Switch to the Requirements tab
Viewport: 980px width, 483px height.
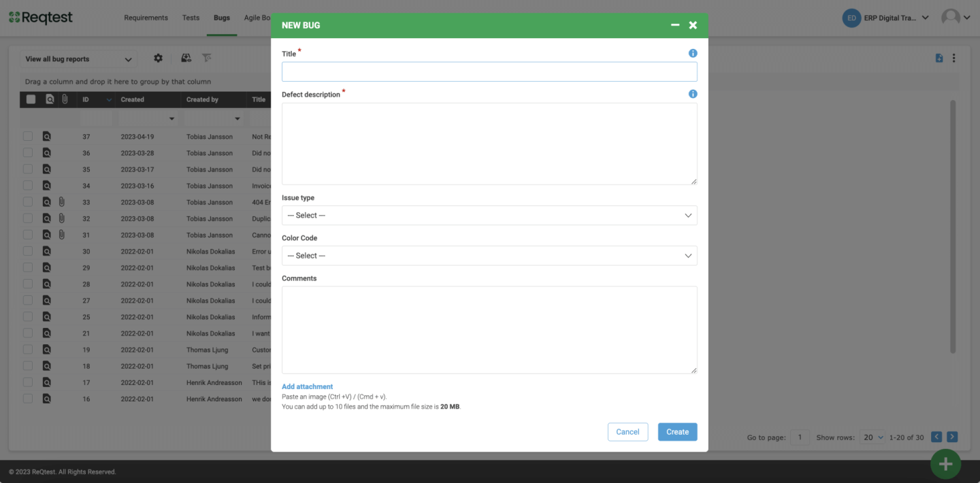146,18
